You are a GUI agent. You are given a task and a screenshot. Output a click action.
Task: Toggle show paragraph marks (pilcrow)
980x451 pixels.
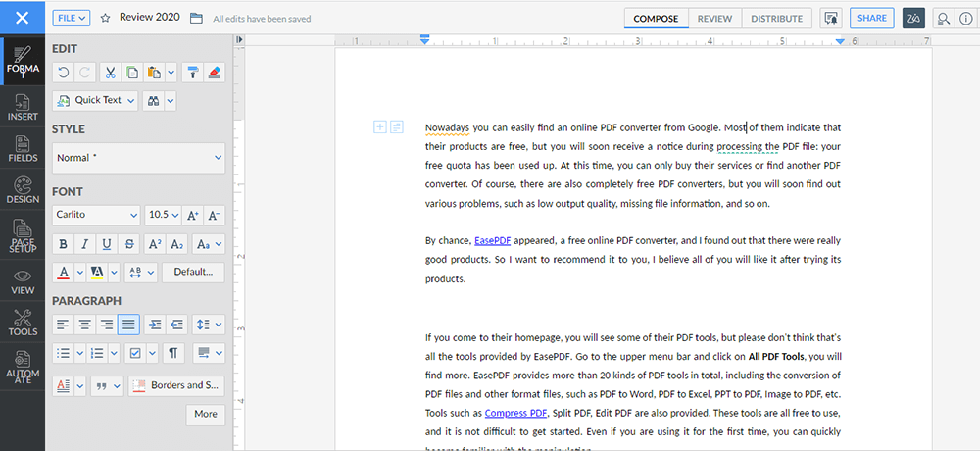tap(172, 352)
